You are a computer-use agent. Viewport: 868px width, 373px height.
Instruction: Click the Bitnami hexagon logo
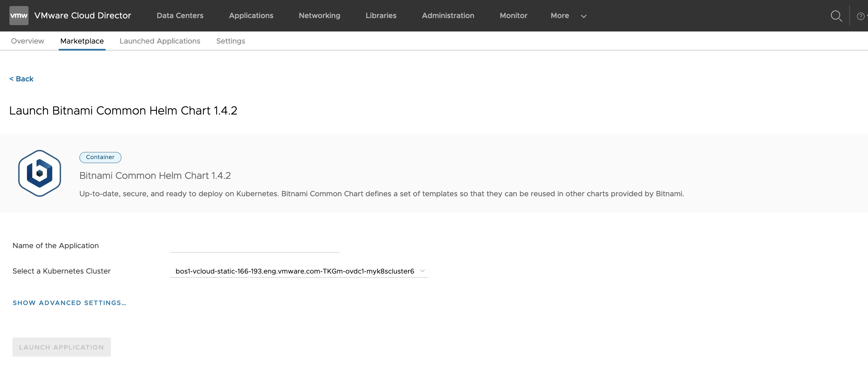pos(40,173)
